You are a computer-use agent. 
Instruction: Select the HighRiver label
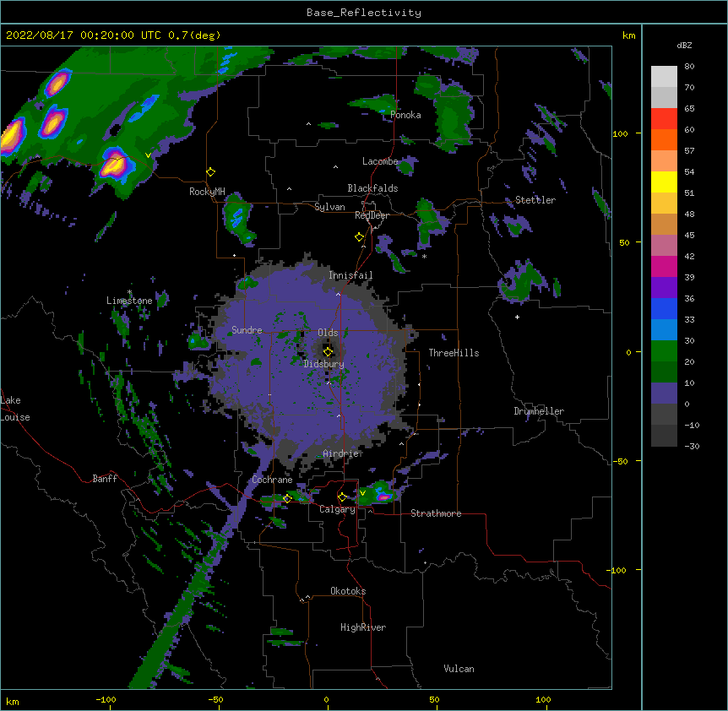363,627
